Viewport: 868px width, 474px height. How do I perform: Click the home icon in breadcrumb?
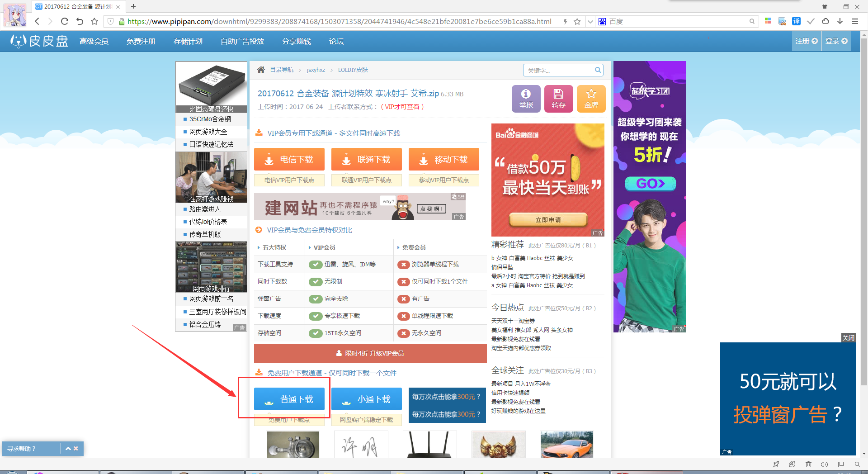point(261,70)
